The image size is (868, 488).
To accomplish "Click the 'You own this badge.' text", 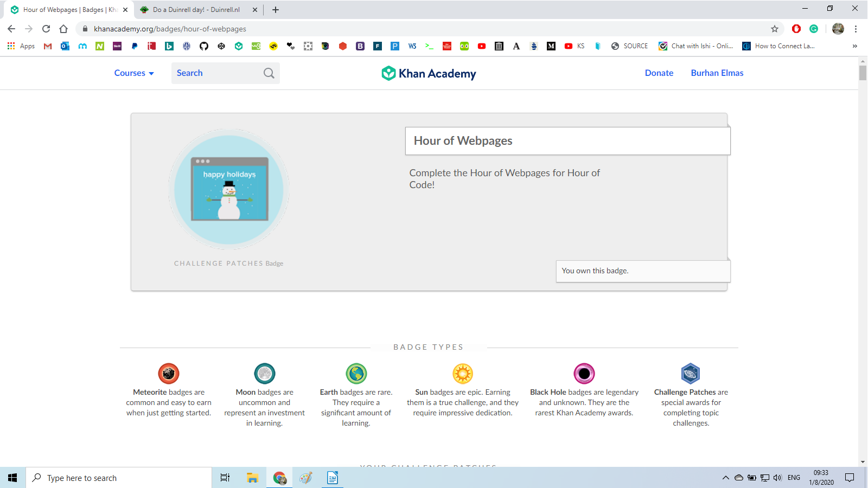I will 595,271.
